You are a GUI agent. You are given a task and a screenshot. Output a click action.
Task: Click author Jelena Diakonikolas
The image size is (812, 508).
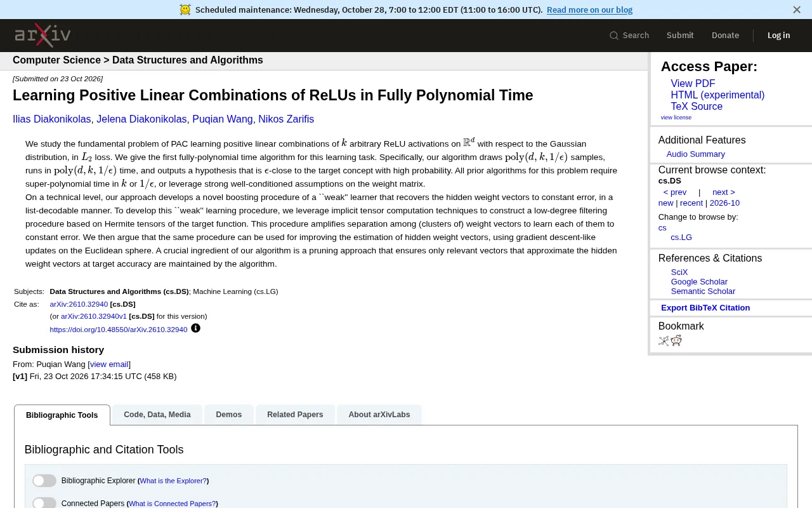click(141, 119)
